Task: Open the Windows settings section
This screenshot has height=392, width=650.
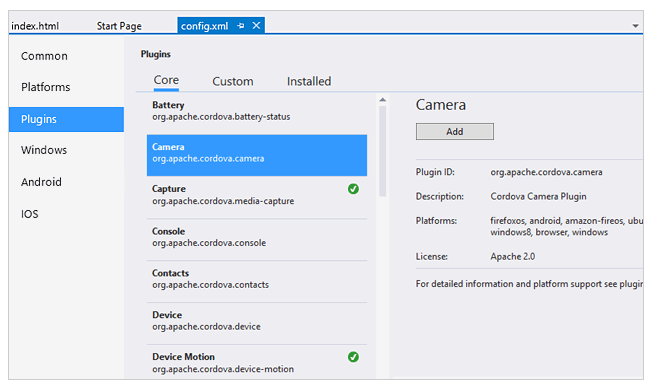Action: coord(44,150)
